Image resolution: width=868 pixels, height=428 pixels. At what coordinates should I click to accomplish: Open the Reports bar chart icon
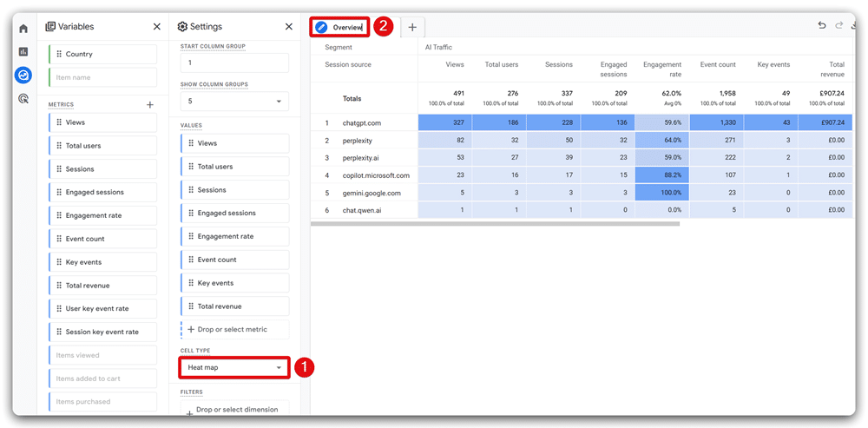click(23, 51)
